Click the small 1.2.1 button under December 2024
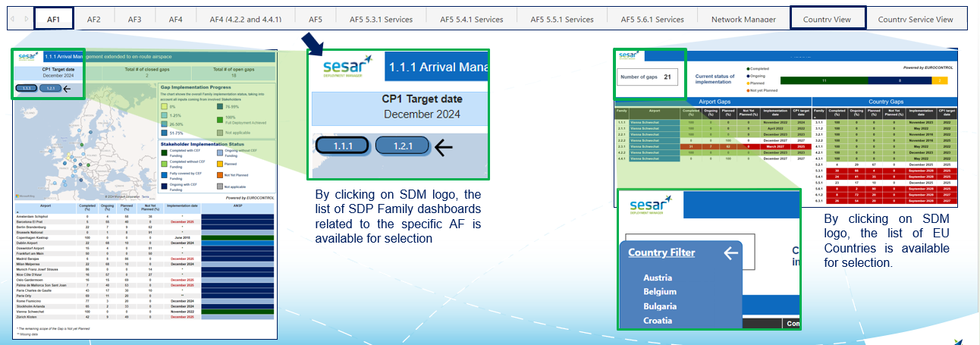The image size is (980, 345). pyautogui.click(x=50, y=89)
